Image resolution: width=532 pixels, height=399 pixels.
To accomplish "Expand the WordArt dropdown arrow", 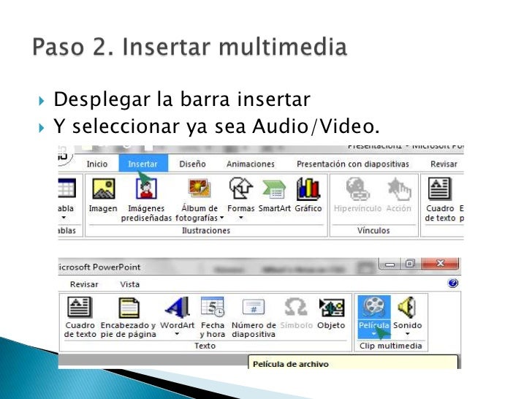I will click(x=177, y=334).
